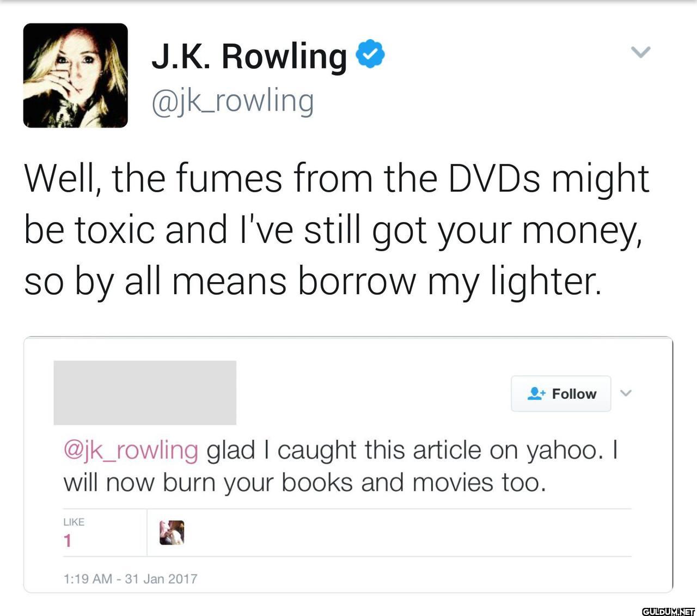Viewport: 697px width, 616px height.
Task: Open the quoted tweet text about yahoo article
Action: tap(341, 466)
